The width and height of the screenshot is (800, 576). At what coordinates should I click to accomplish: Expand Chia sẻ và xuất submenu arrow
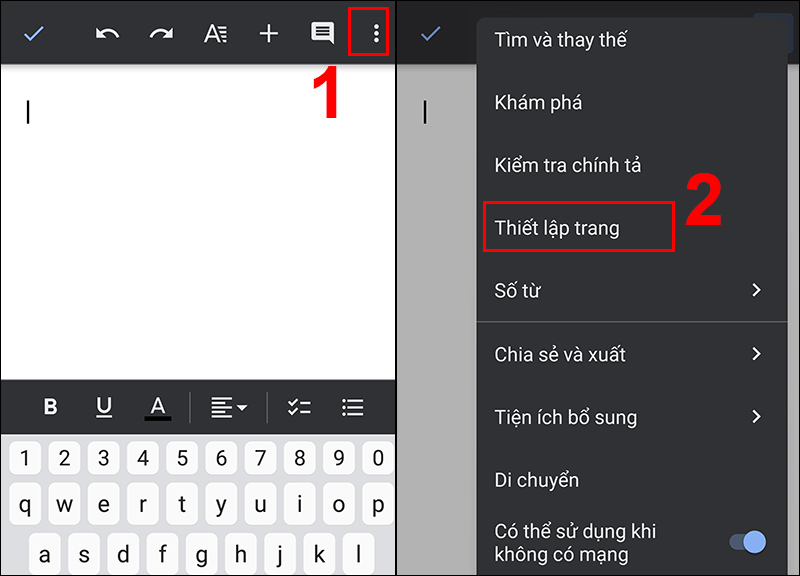click(x=757, y=354)
